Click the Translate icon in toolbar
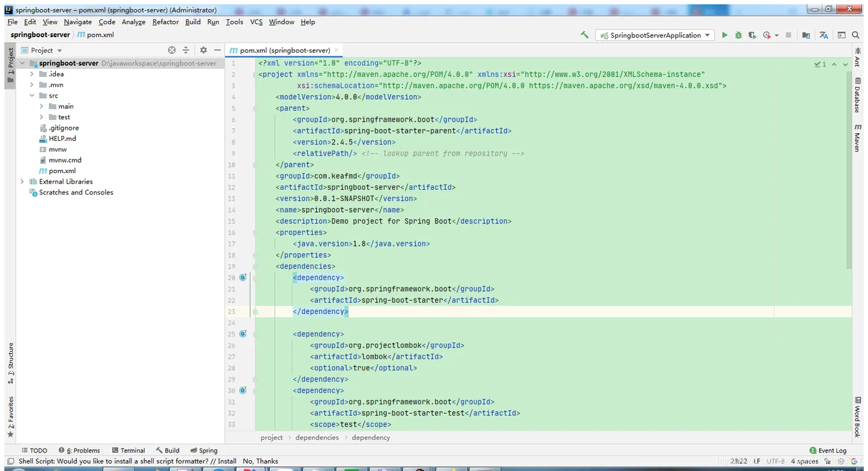This screenshot has height=471, width=868. [823, 35]
